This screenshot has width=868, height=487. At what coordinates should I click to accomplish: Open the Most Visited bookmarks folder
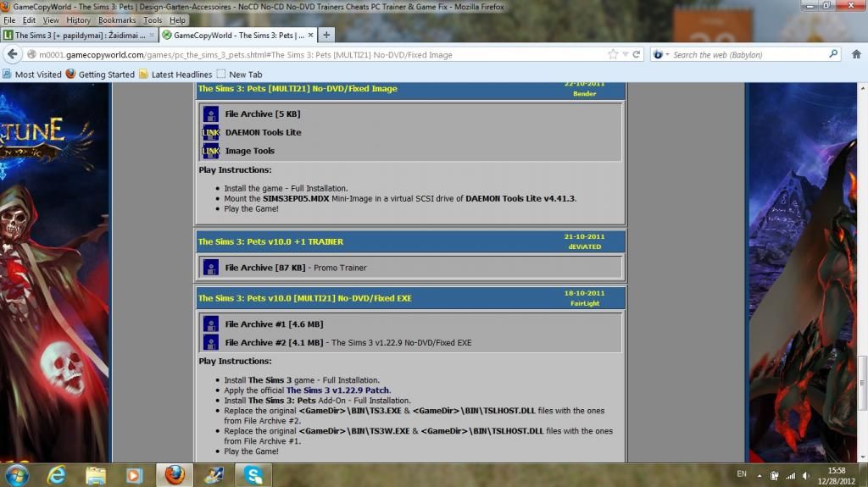(x=32, y=75)
